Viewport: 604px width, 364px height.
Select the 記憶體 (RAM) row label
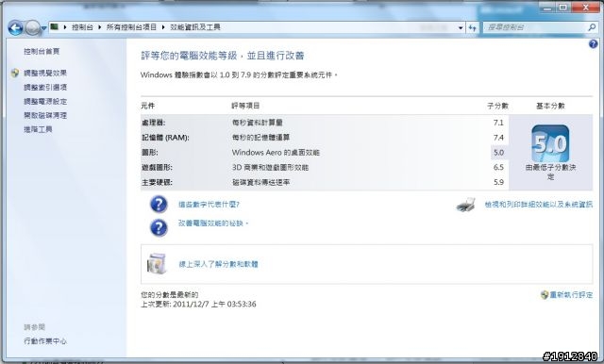point(165,138)
